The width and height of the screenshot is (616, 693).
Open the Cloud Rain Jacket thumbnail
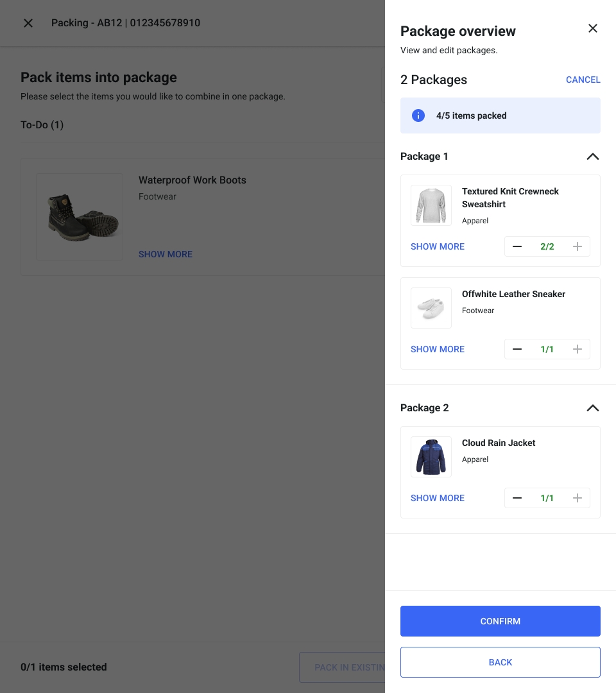[431, 457]
